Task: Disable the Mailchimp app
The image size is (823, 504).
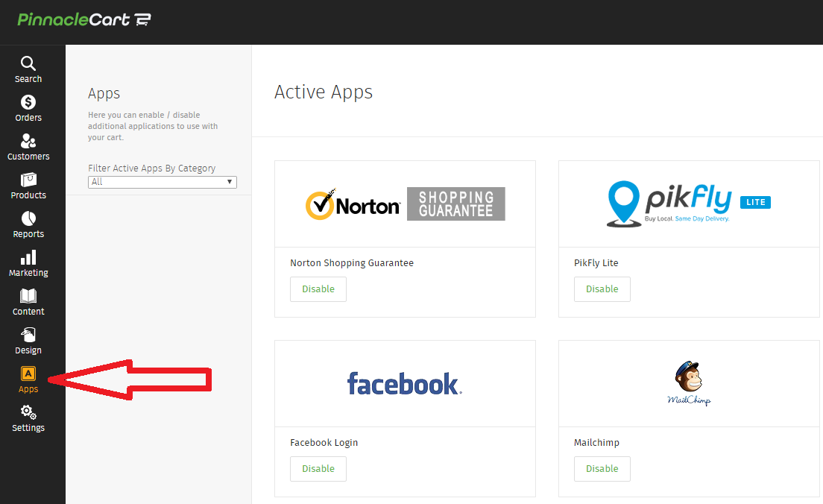Action: (x=602, y=469)
